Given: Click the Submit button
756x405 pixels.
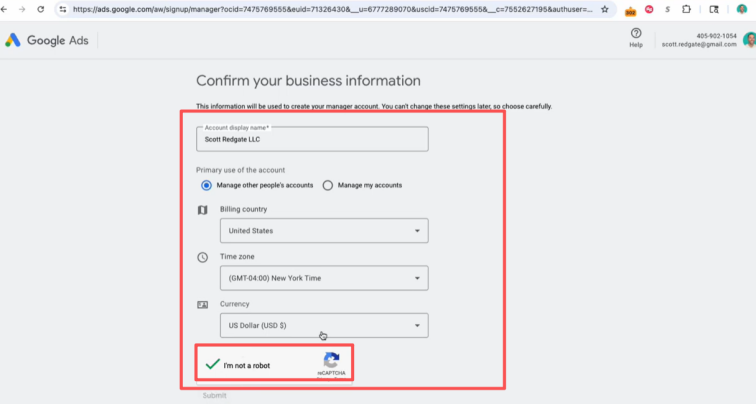Looking at the screenshot, I should pyautogui.click(x=214, y=395).
